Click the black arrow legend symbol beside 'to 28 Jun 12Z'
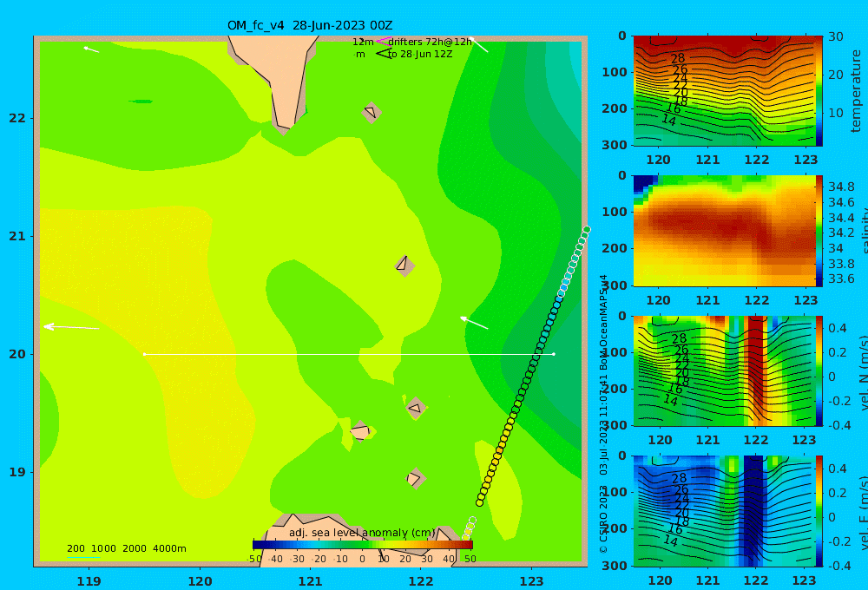The width and height of the screenshot is (868, 590). 384,54
